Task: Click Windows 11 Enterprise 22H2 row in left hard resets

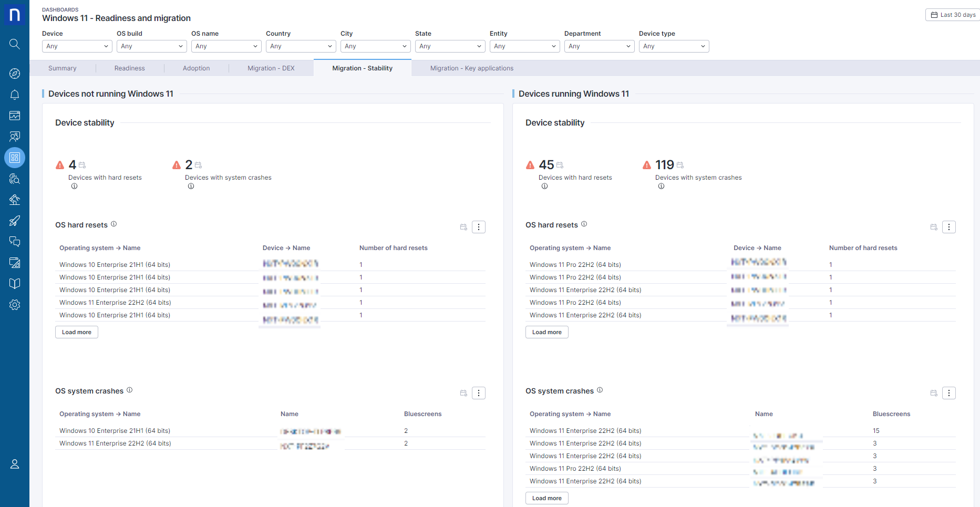Action: tap(270, 303)
